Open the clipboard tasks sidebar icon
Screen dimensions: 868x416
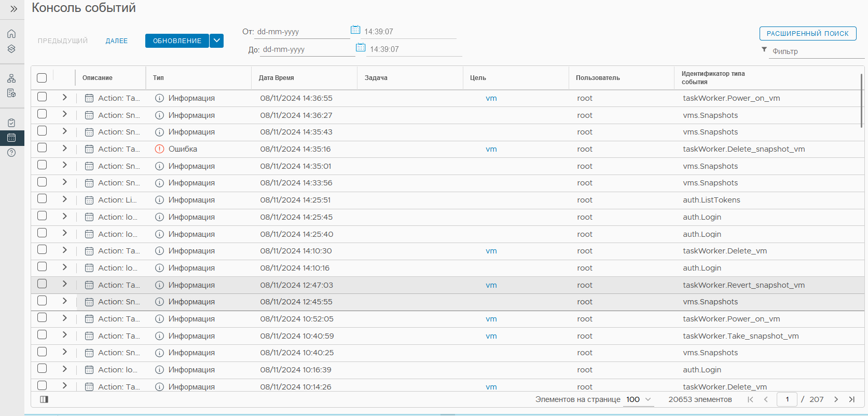coord(11,123)
